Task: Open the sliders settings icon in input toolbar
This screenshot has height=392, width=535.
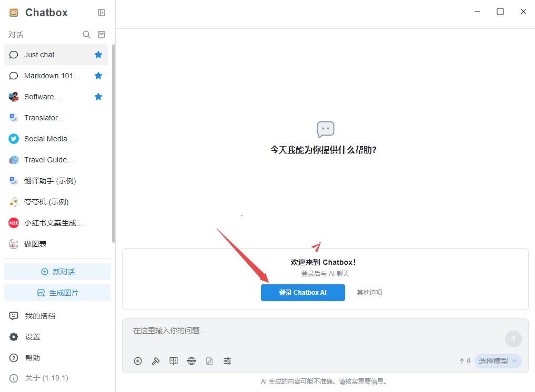Action: pyautogui.click(x=227, y=361)
